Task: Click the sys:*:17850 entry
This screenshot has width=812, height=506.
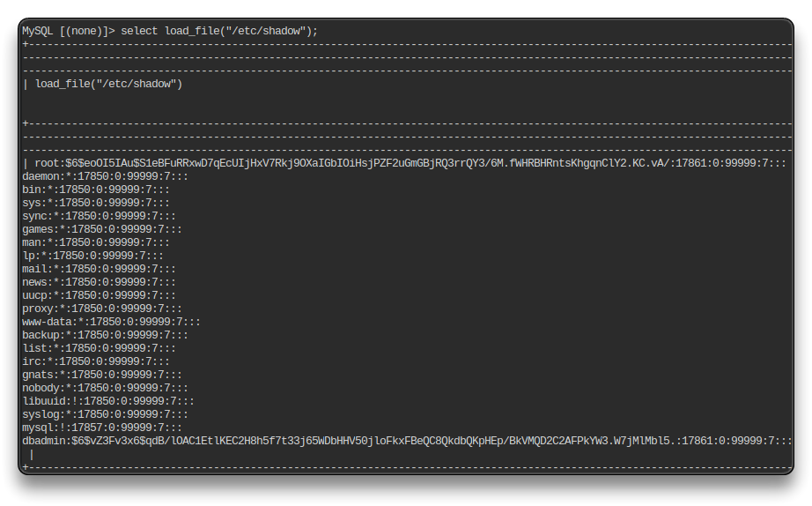Action: click(96, 203)
